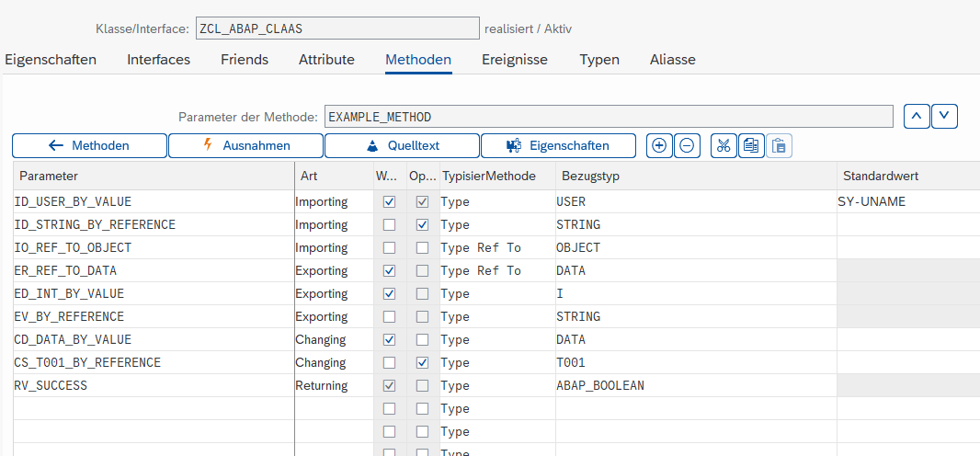Go to next method with down arrow

[944, 116]
